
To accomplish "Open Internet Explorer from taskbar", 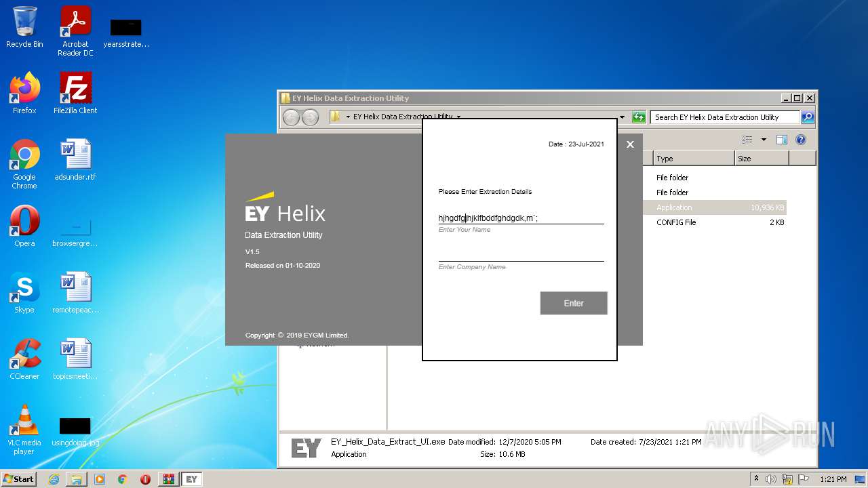I will [54, 479].
